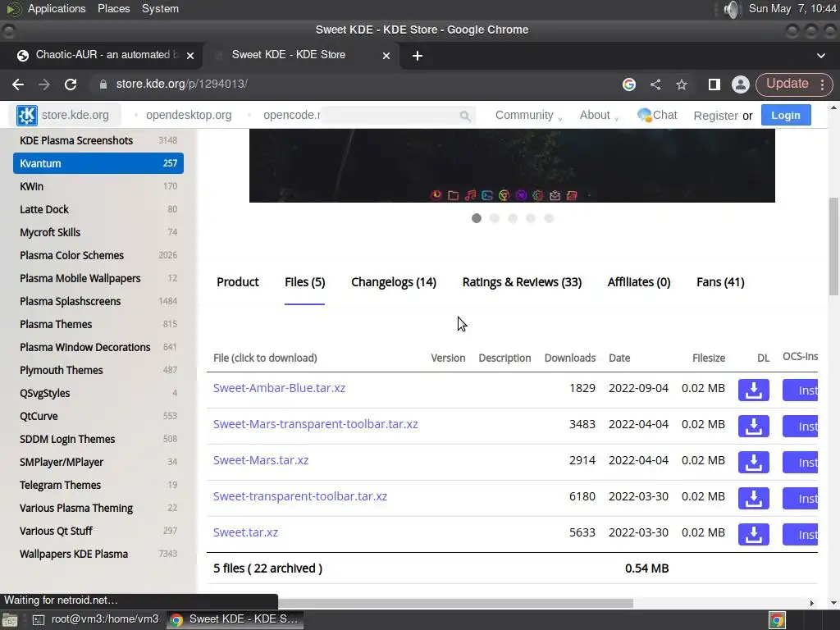The width and height of the screenshot is (840, 630).
Task: Click the Login button
Action: pyautogui.click(x=785, y=116)
